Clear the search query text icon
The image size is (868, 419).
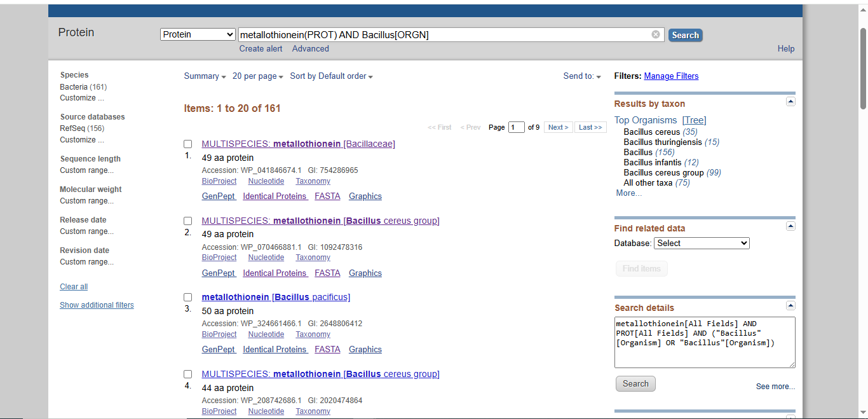tap(656, 34)
